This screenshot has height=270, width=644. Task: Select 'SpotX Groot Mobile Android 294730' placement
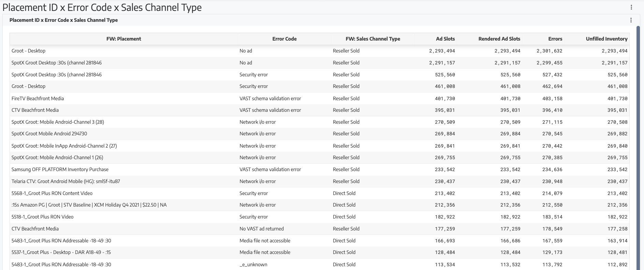click(x=49, y=134)
